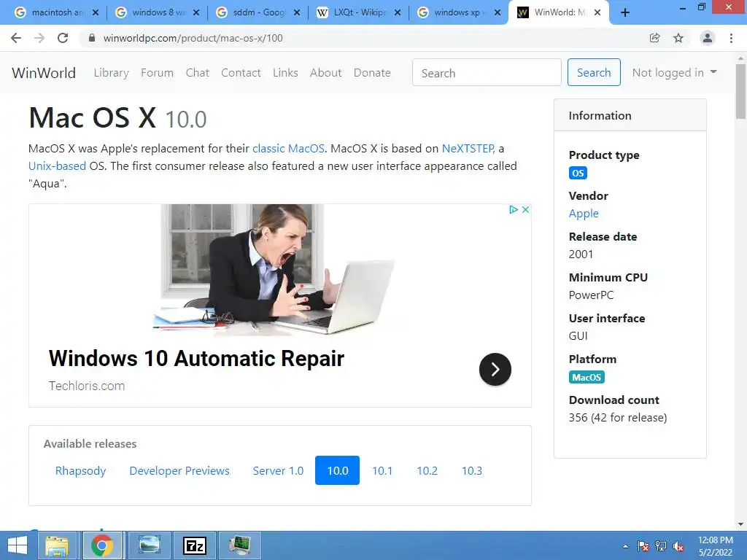
Task: Click the browser forward arrow
Action: click(x=39, y=38)
